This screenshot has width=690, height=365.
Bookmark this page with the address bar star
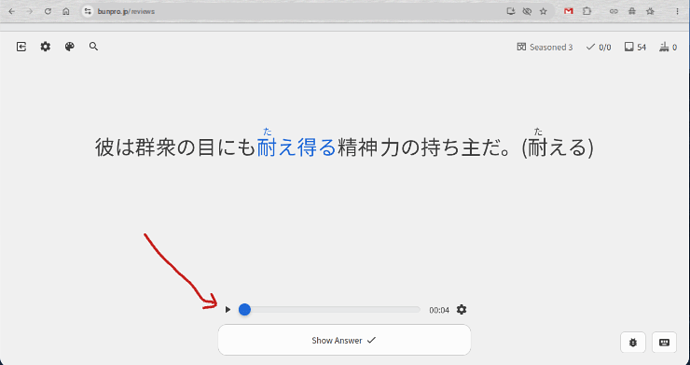[543, 11]
